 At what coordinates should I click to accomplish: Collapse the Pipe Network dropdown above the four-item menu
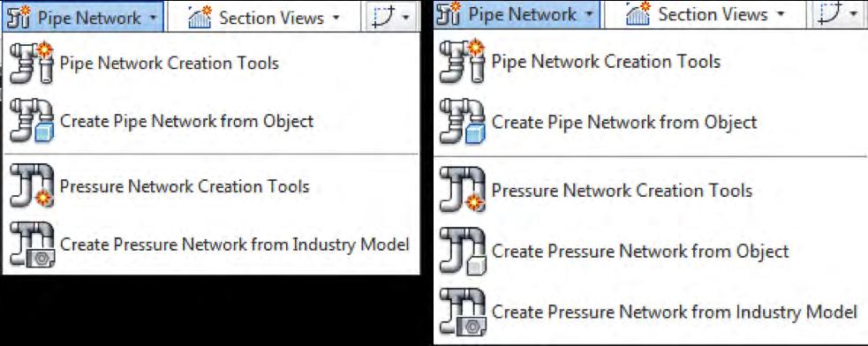(83, 17)
